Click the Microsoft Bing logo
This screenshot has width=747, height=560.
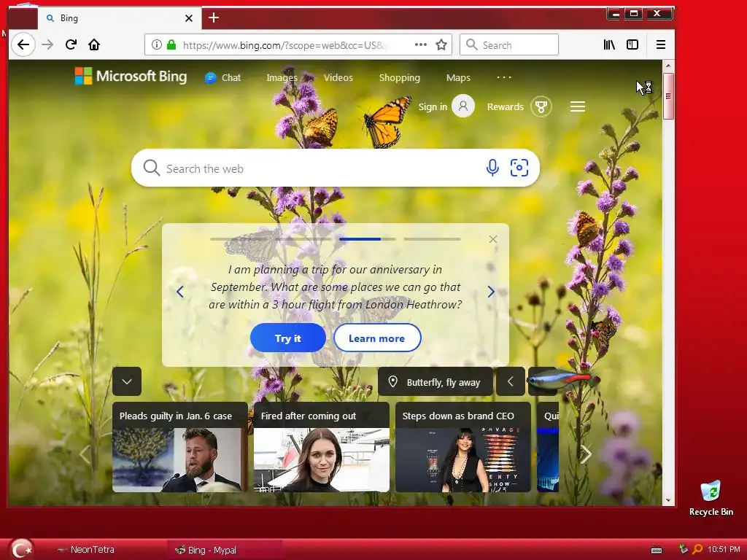point(131,76)
